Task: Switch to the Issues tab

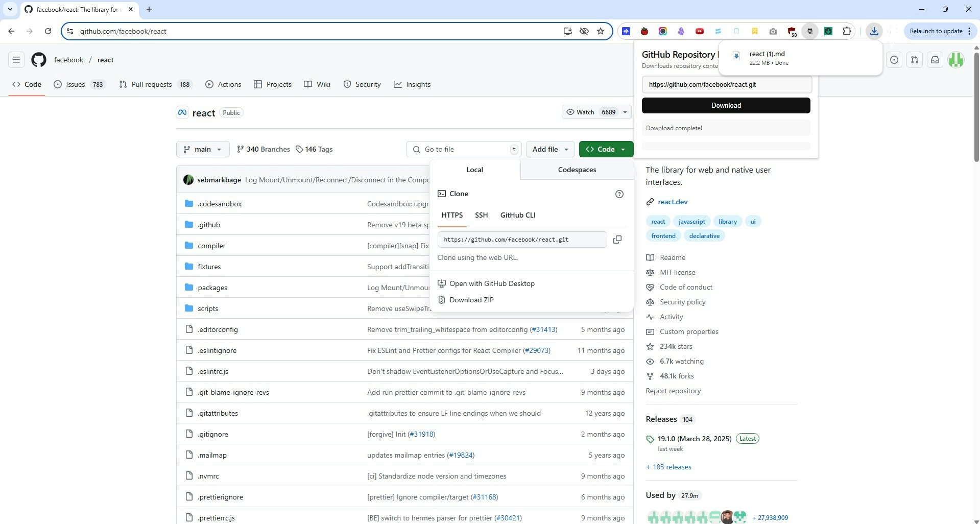Action: point(80,84)
